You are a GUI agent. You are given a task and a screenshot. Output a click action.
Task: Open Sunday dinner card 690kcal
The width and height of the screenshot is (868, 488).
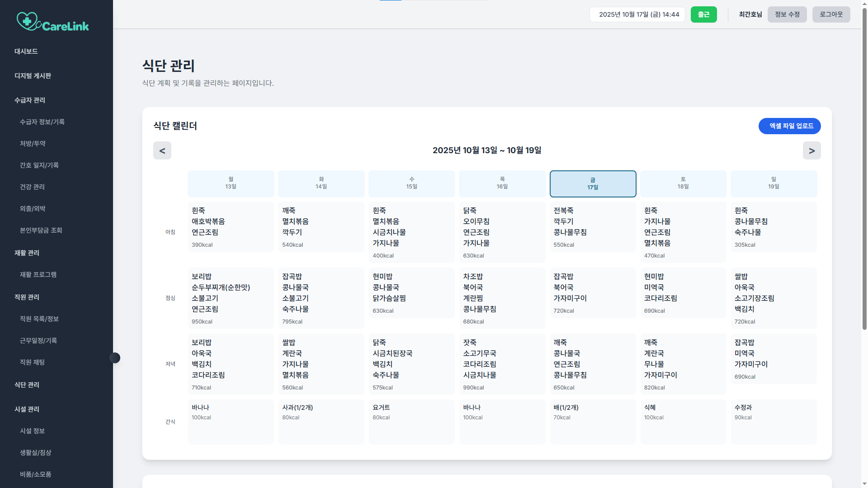pyautogui.click(x=774, y=359)
